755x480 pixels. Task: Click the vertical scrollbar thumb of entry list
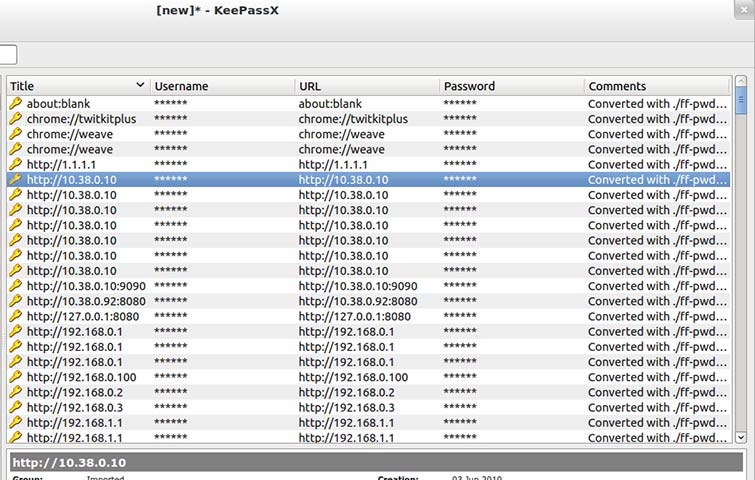(741, 100)
